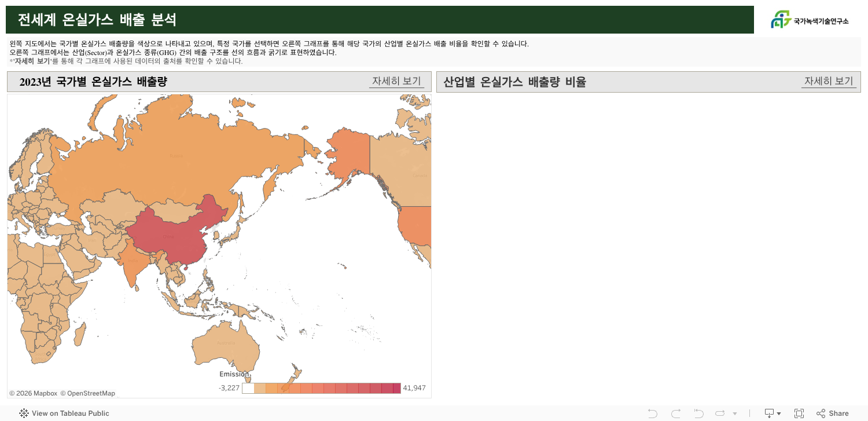
Task: Click the Share button
Action: tap(833, 413)
